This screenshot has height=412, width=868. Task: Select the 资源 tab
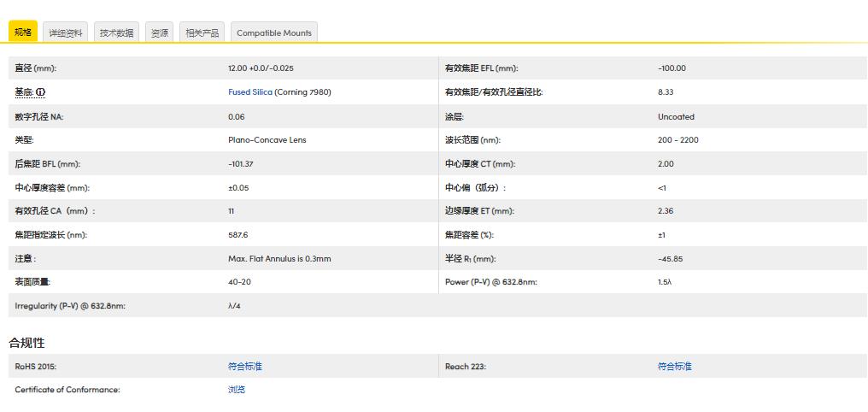pyautogui.click(x=160, y=33)
